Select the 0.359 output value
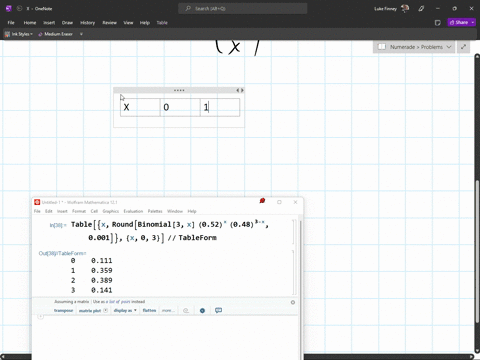 pyautogui.click(x=102, y=271)
